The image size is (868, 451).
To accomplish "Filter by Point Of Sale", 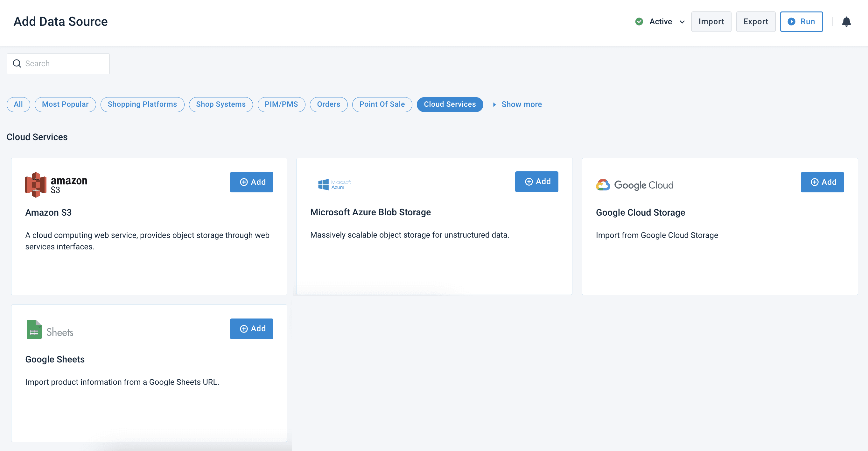I will [x=382, y=104].
